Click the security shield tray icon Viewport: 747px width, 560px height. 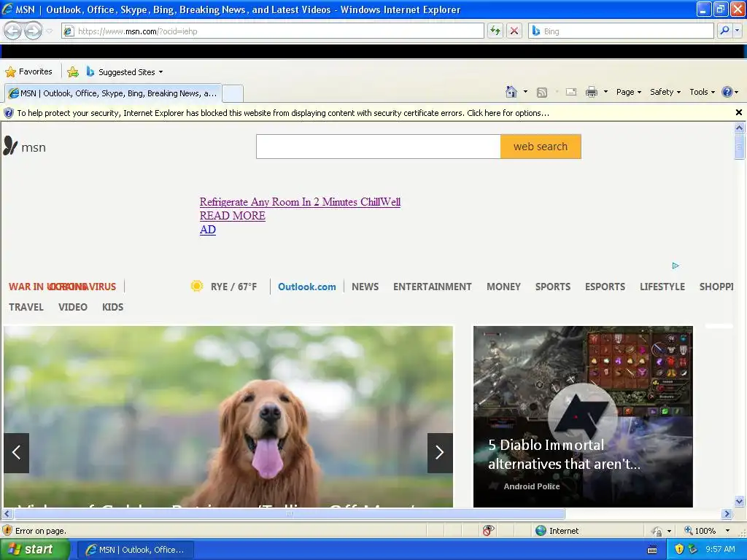pyautogui.click(x=679, y=550)
